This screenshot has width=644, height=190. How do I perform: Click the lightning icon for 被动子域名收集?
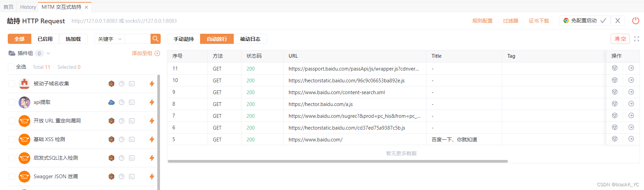[x=152, y=84]
